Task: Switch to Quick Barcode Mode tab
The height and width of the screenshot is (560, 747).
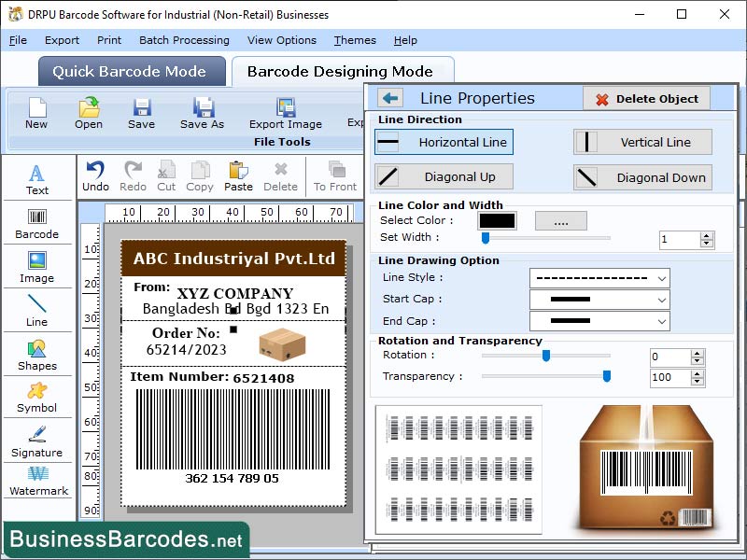Action: pyautogui.click(x=131, y=71)
